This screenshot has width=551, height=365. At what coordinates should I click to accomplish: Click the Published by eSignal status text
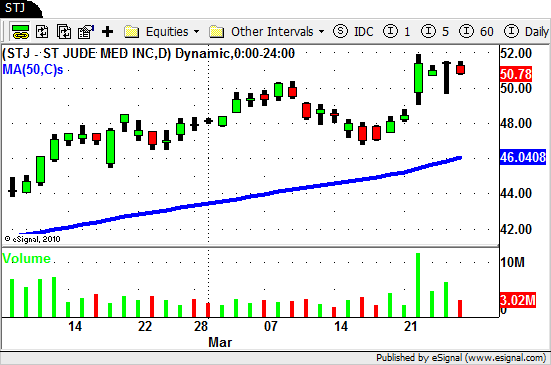[461, 358]
